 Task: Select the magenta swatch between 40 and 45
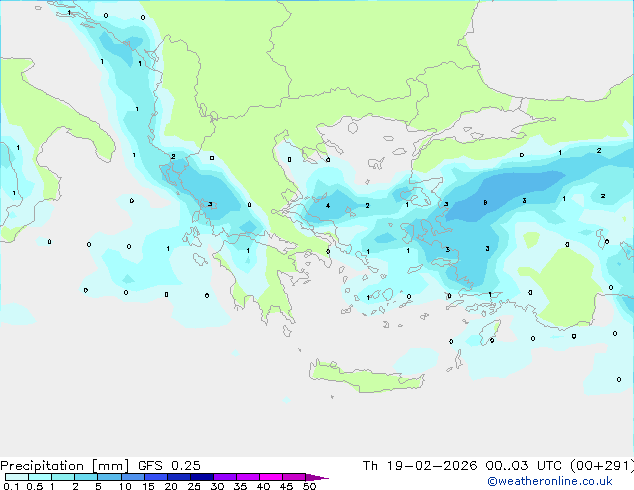(x=271, y=477)
